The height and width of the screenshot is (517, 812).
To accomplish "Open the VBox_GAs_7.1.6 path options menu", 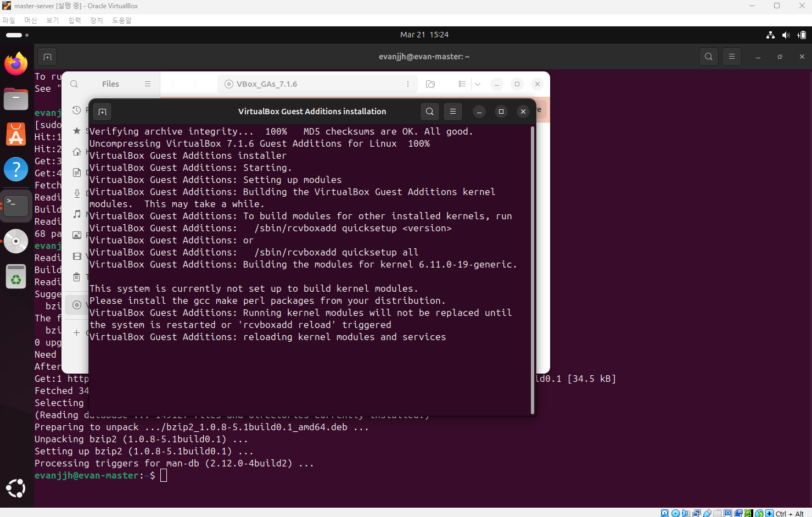I will click(x=408, y=84).
